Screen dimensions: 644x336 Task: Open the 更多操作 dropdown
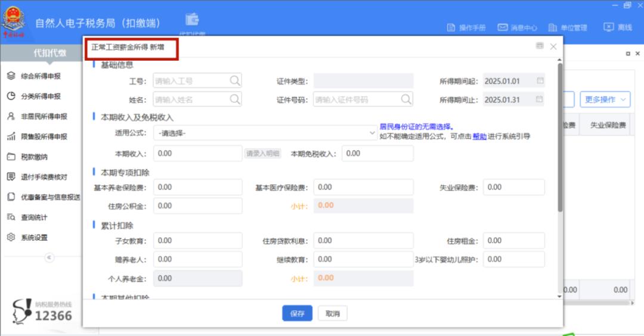[605, 99]
